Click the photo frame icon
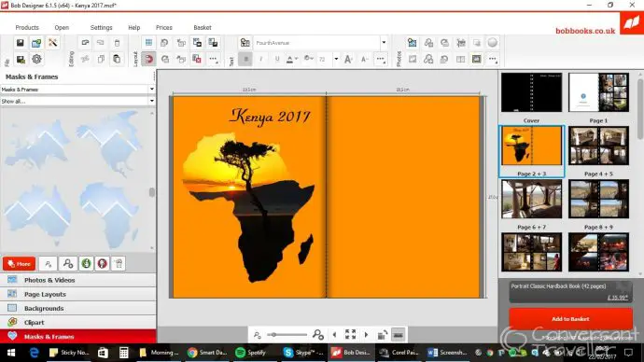644x362 pixels. [476, 59]
